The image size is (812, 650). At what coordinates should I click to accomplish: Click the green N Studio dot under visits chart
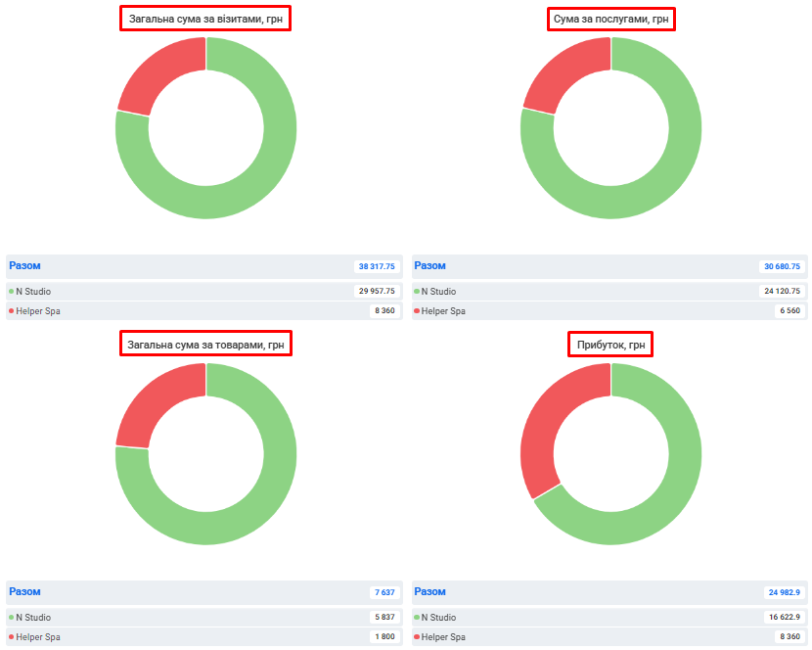click(x=12, y=292)
